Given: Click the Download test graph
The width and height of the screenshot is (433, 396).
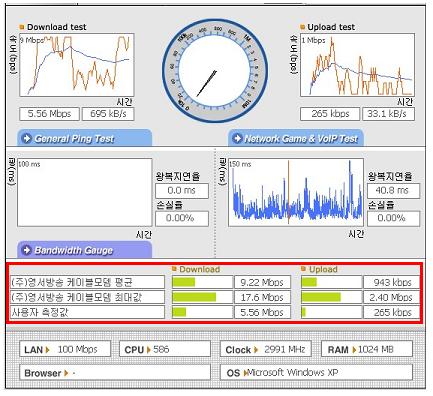Looking at the screenshot, I should (x=77, y=65).
